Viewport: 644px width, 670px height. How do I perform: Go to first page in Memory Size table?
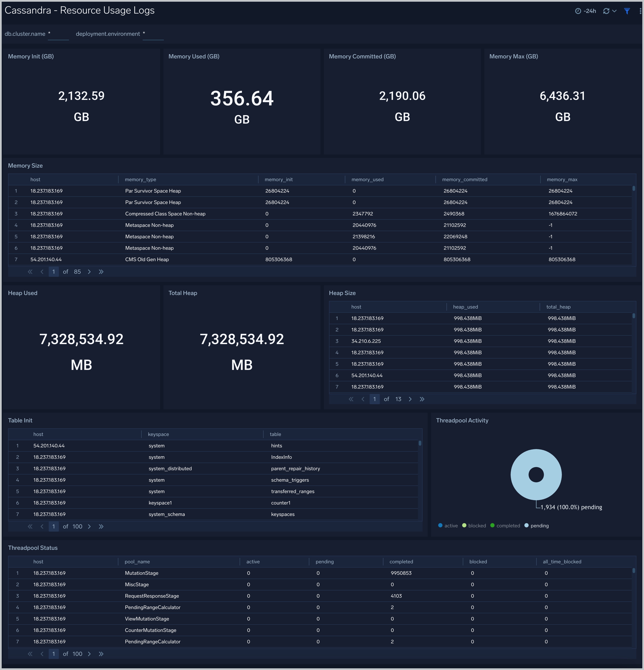(x=30, y=272)
